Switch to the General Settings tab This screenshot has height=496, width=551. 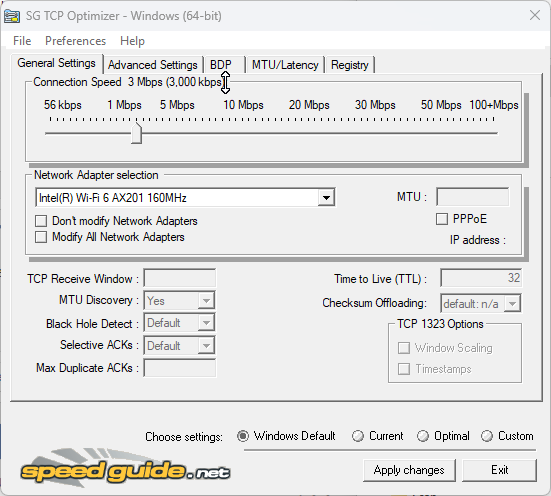(x=57, y=63)
